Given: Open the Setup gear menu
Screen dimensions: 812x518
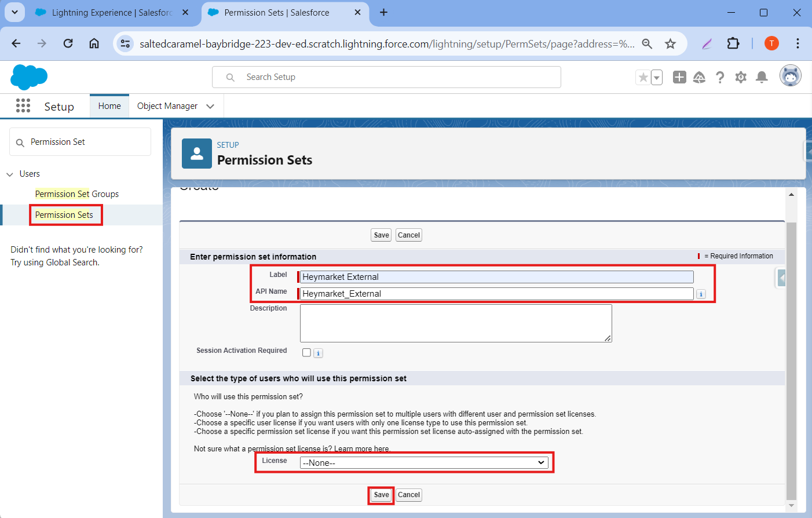Looking at the screenshot, I should [741, 77].
